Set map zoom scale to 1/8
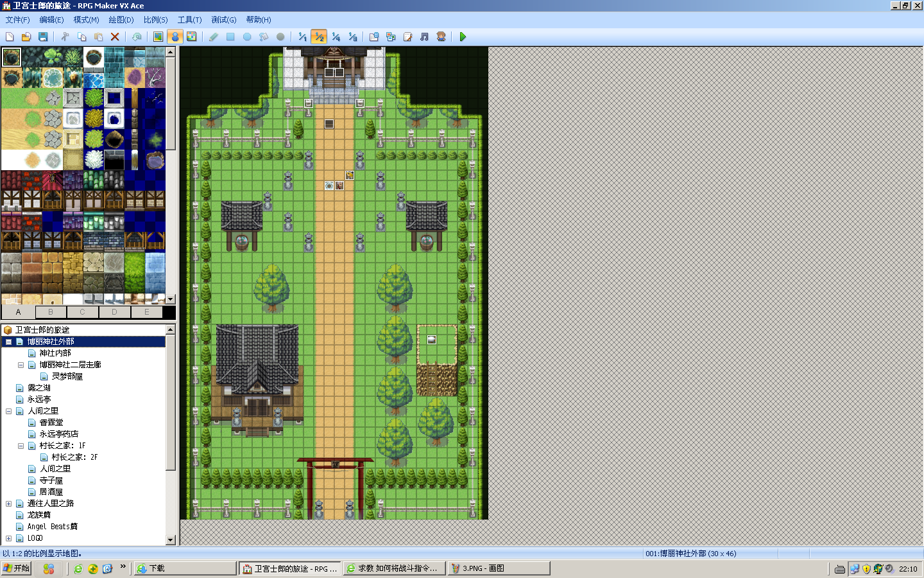This screenshot has height=578, width=924. (352, 37)
